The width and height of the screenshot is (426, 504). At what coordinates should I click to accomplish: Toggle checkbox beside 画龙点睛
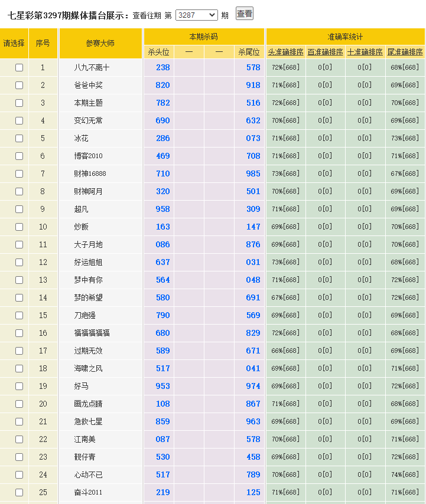point(19,404)
